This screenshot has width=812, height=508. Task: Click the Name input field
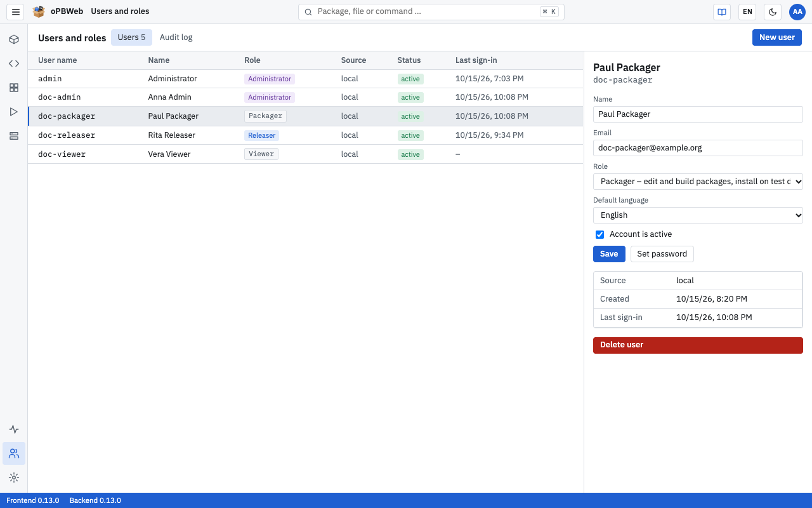coord(698,114)
